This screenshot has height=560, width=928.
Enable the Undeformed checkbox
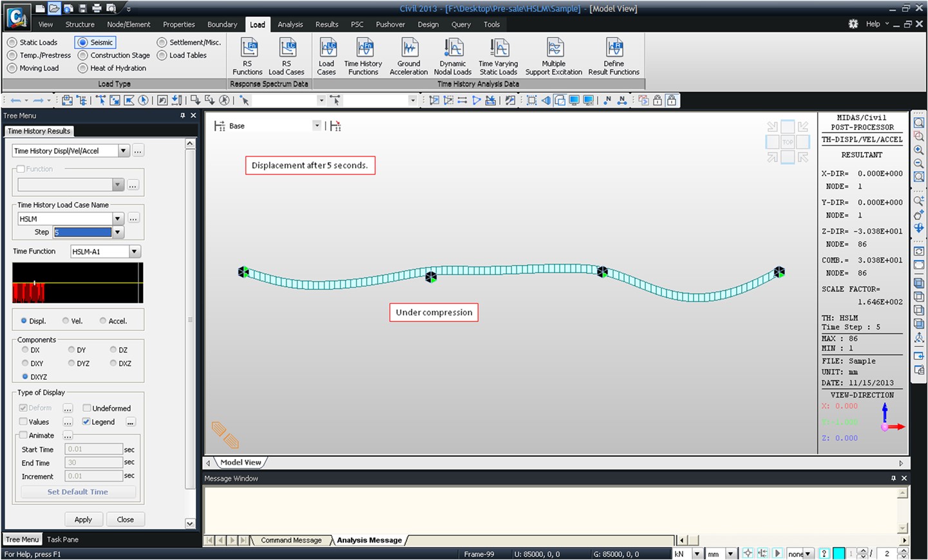pos(87,408)
